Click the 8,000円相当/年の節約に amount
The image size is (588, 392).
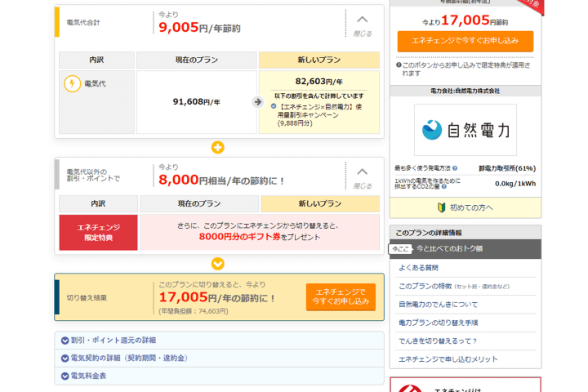[x=221, y=180]
